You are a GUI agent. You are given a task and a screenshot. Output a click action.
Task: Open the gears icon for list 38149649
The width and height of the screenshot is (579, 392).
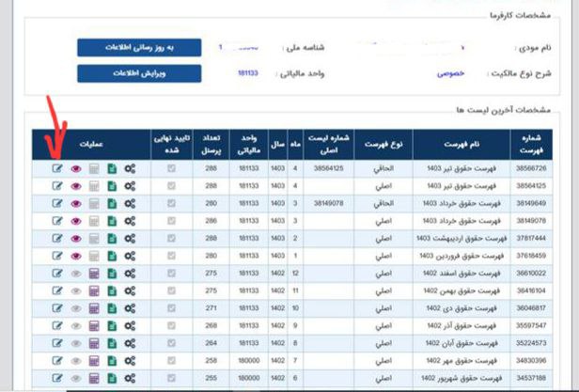pyautogui.click(x=130, y=204)
